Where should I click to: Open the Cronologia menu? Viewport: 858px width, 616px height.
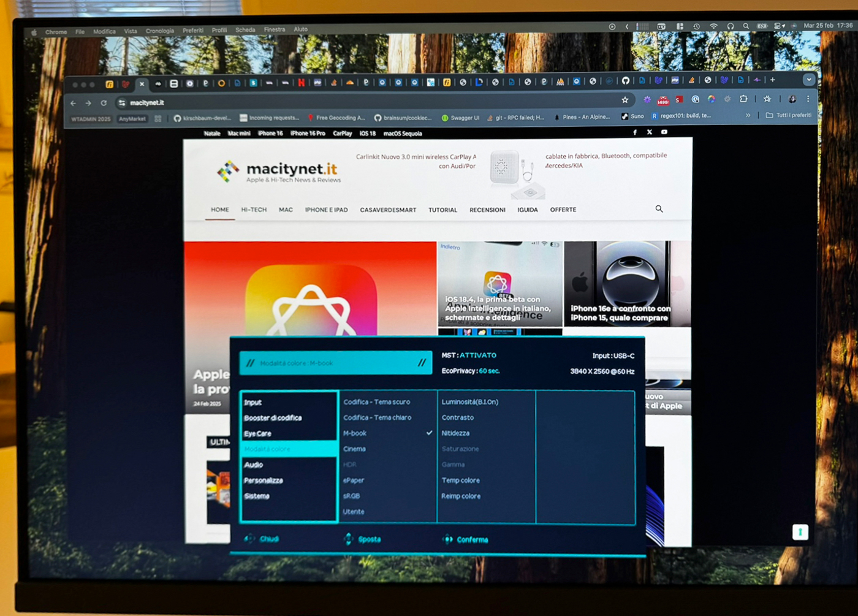point(160,31)
